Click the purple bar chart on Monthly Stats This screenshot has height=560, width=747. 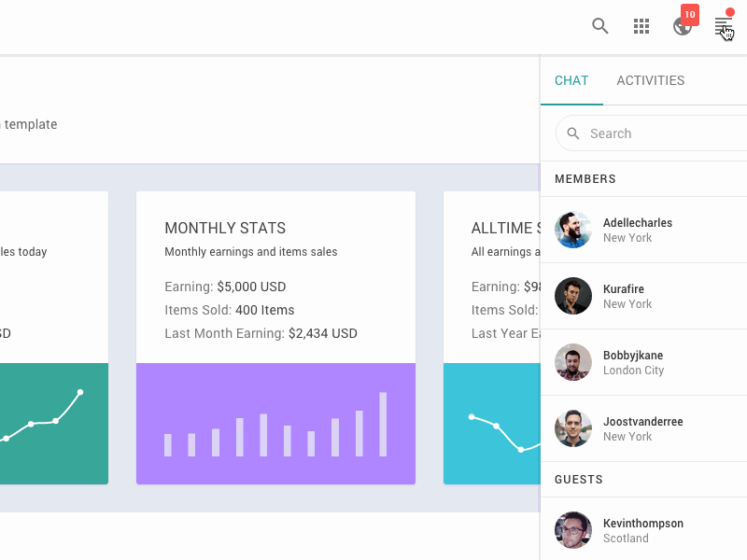pos(275,425)
